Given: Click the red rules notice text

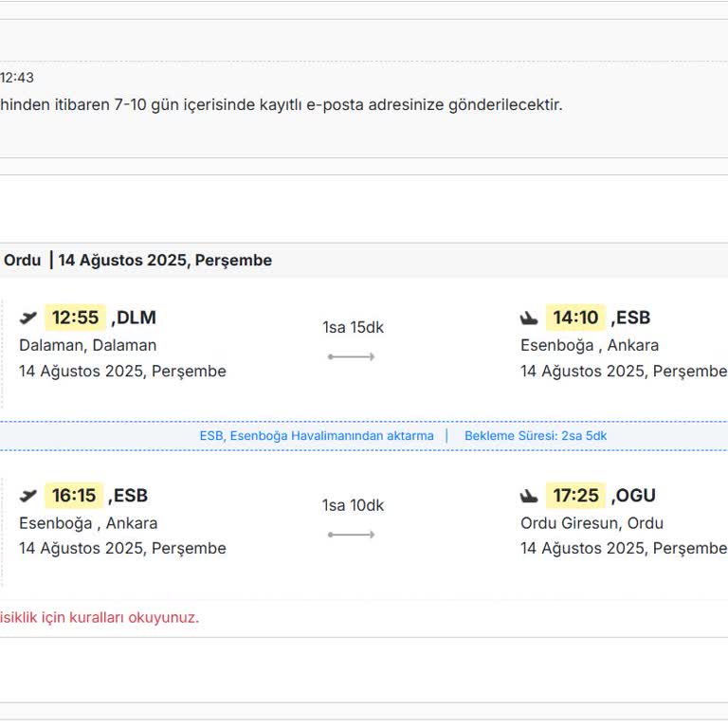Looking at the screenshot, I should [100, 617].
